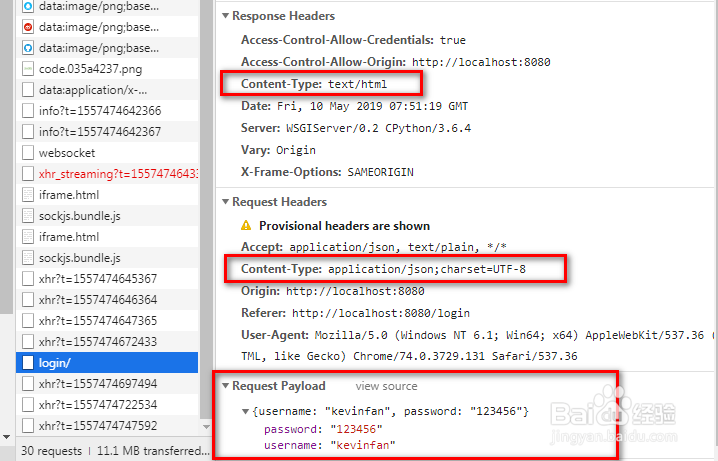Click the file icon beside xhr?t=1557474645367
Image resolution: width=718 pixels, height=461 pixels.
[28, 278]
